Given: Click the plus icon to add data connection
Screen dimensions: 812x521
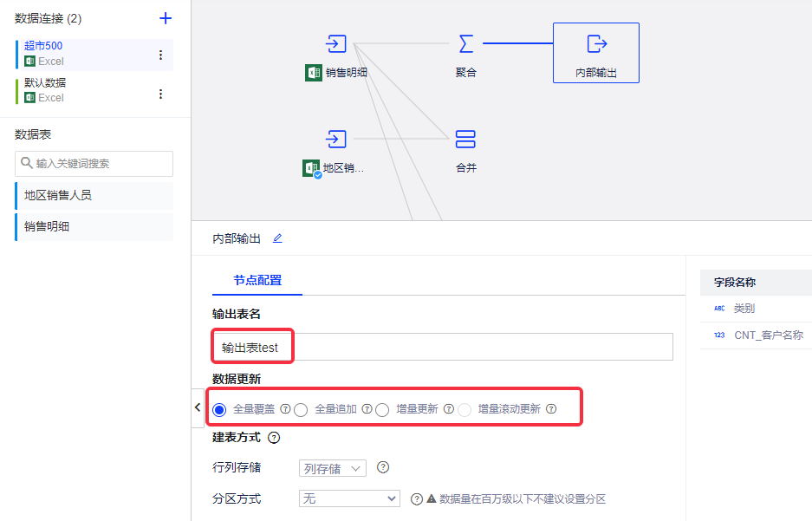Looking at the screenshot, I should pyautogui.click(x=166, y=18).
